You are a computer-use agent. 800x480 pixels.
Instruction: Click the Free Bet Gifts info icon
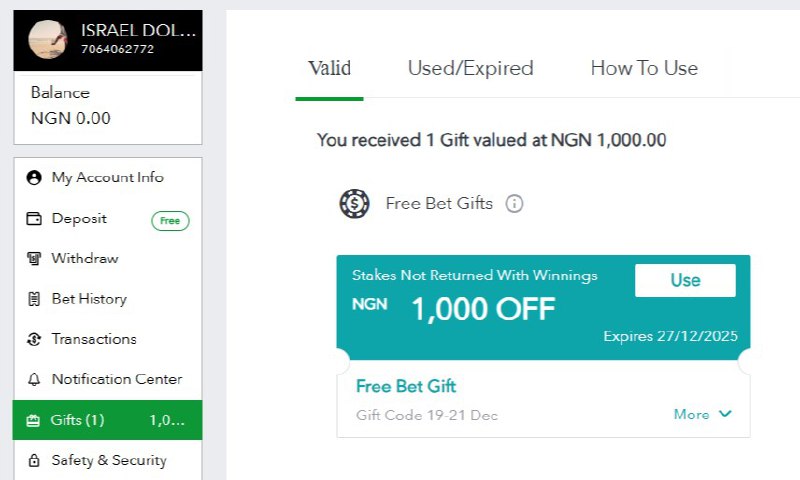pyautogui.click(x=514, y=204)
